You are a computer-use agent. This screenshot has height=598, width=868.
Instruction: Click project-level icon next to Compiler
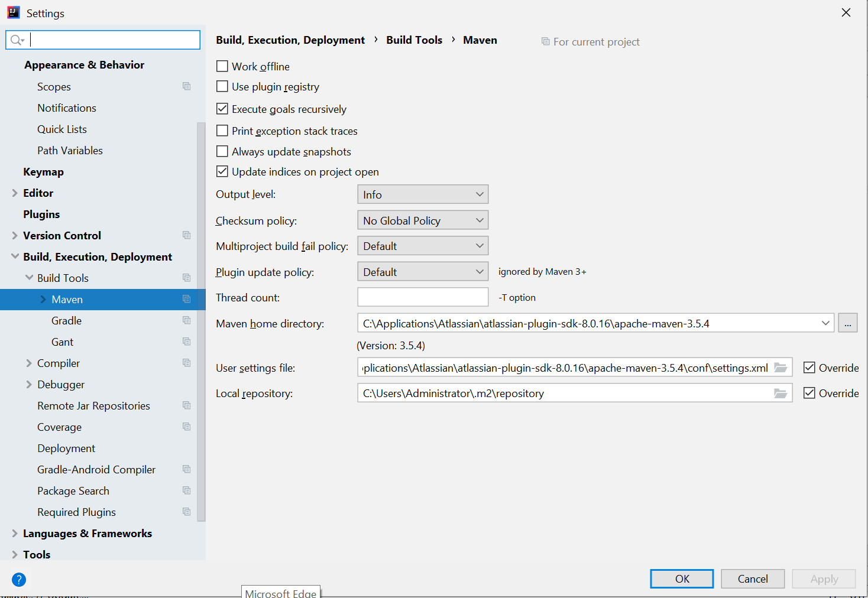[x=187, y=363]
